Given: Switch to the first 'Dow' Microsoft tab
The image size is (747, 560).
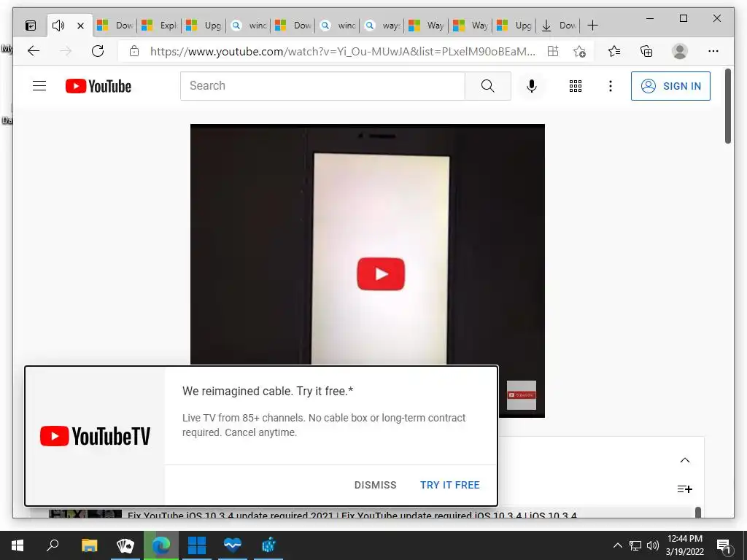Looking at the screenshot, I should (115, 26).
